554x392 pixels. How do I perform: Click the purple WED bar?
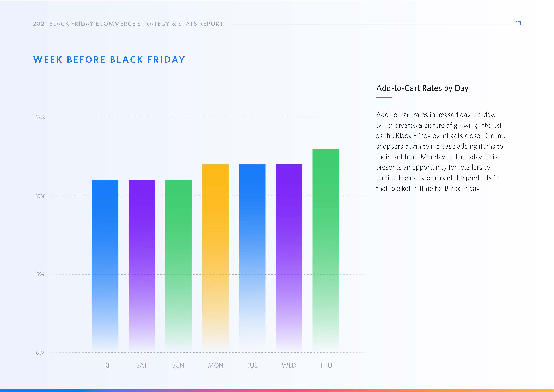pos(289,258)
